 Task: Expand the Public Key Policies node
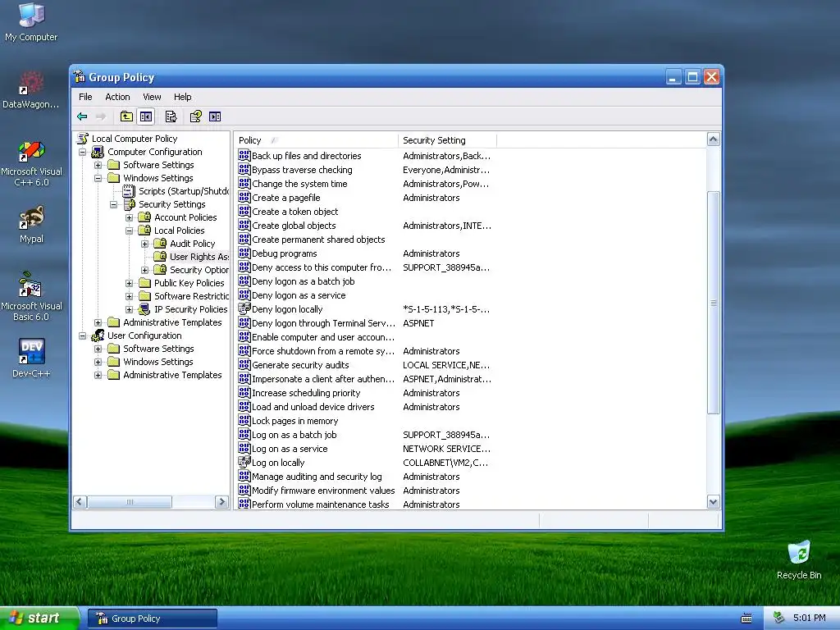[129, 283]
